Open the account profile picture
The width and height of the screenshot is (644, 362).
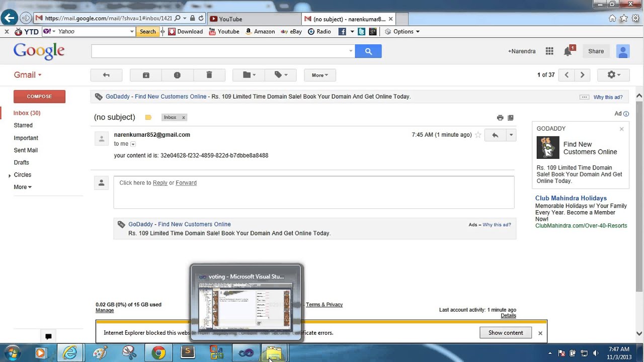point(623,51)
